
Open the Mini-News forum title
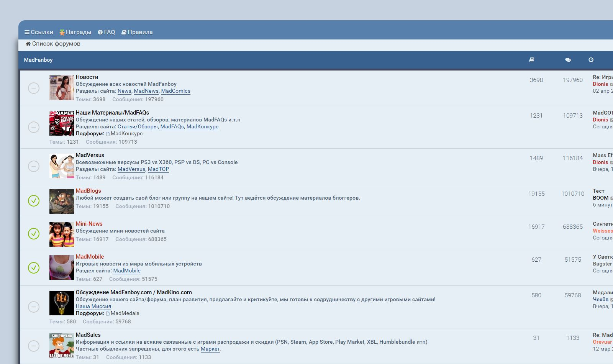point(89,224)
